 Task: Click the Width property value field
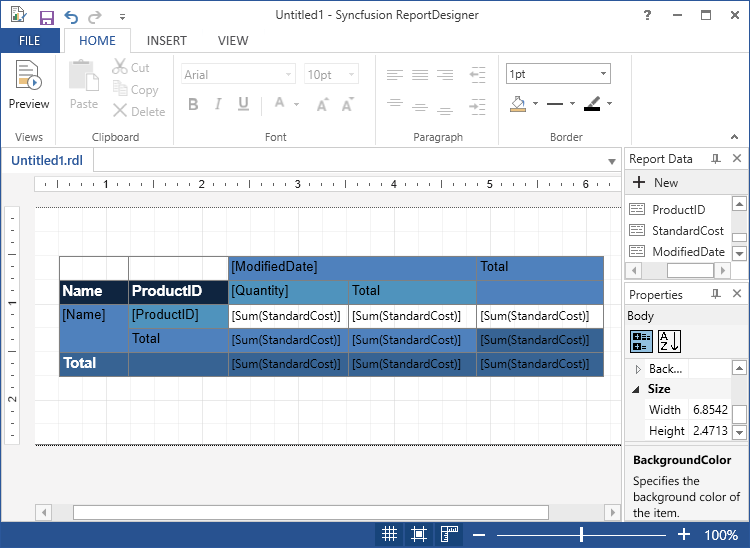[700, 410]
